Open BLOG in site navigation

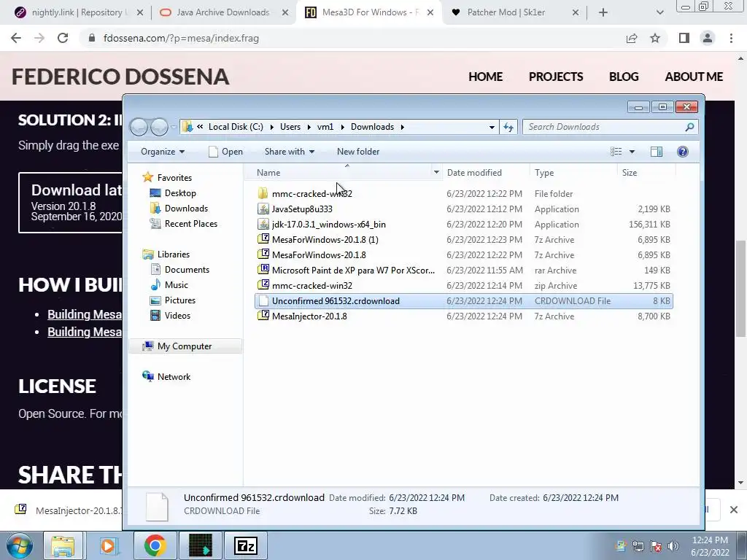624,77
